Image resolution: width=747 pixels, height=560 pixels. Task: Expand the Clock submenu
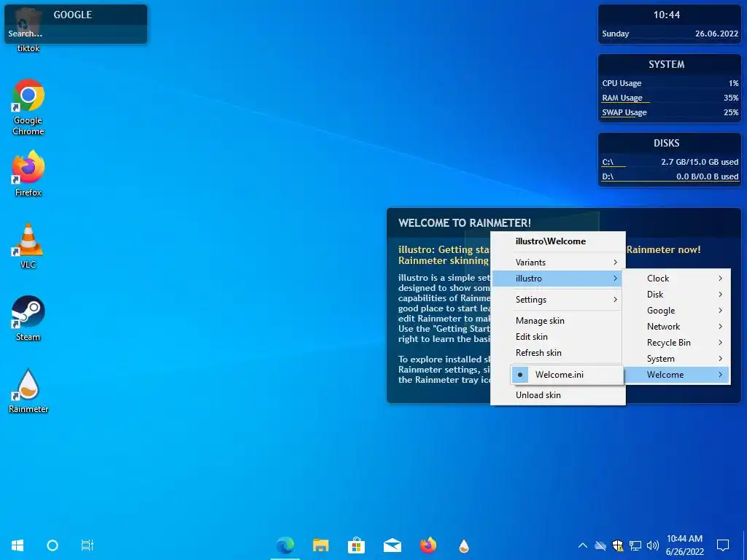coord(677,279)
